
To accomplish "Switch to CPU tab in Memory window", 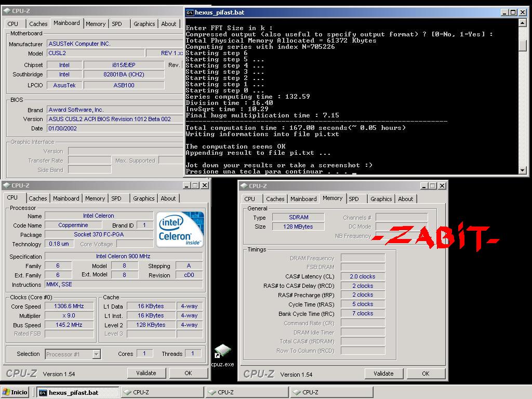I will [250, 199].
